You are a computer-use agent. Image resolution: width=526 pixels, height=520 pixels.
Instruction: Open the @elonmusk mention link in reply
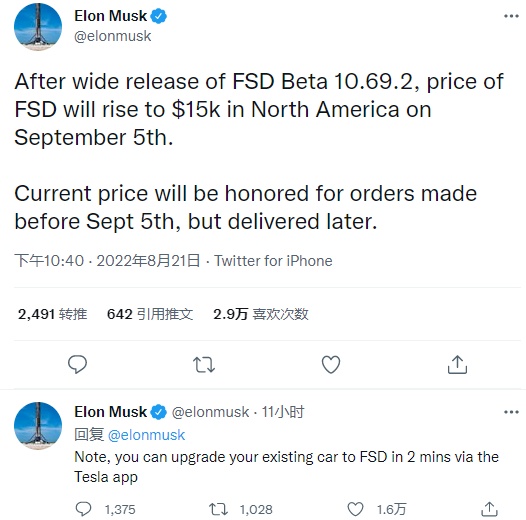146,435
